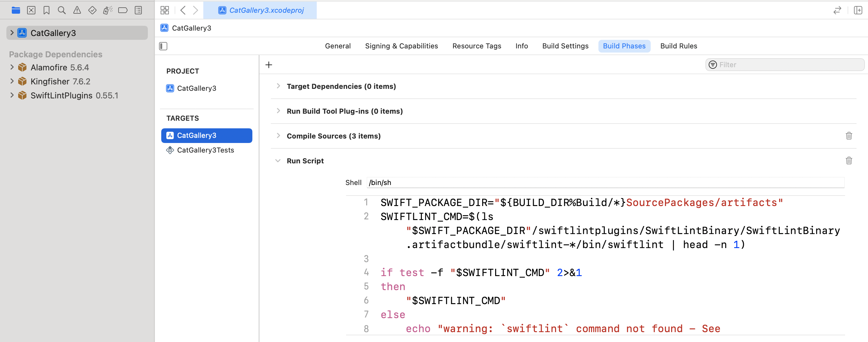868x342 pixels.
Task: Open the Project navigator folder icon
Action: pos(16,11)
